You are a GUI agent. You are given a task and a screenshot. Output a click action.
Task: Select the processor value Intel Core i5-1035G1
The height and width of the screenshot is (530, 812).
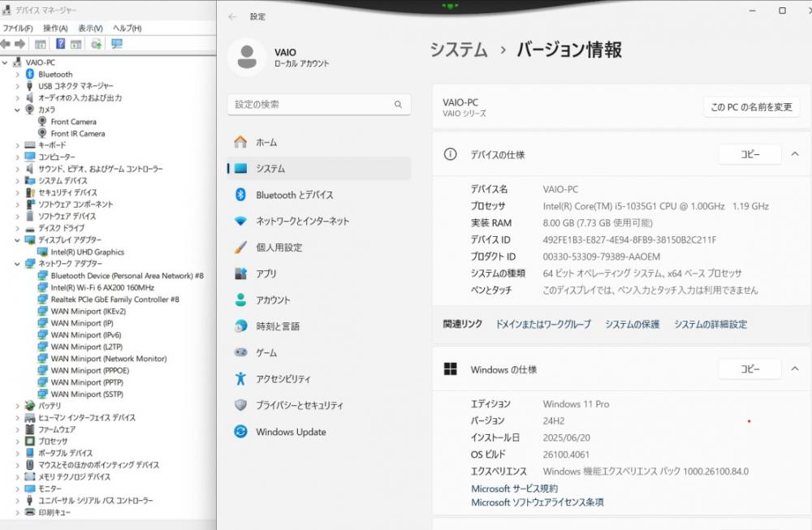[655, 206]
